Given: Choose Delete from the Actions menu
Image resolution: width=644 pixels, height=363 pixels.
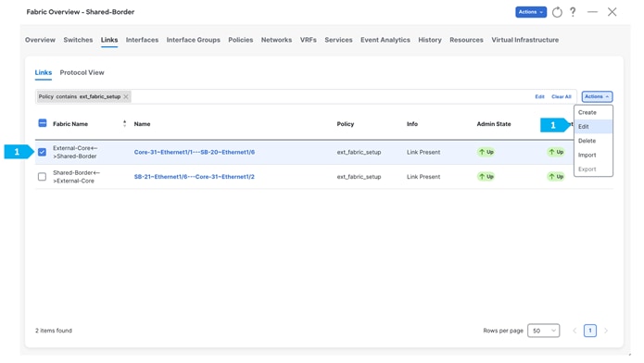Looking at the screenshot, I should point(593,141).
